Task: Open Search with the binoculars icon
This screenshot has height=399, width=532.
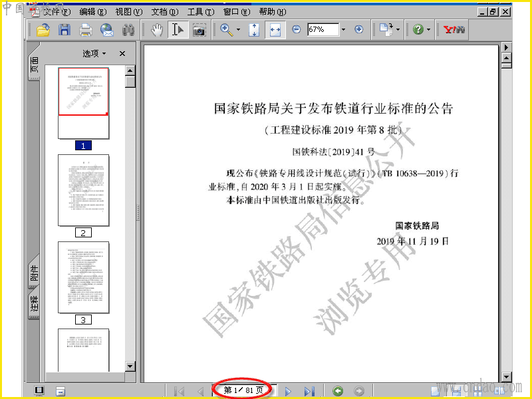Action: (x=128, y=30)
